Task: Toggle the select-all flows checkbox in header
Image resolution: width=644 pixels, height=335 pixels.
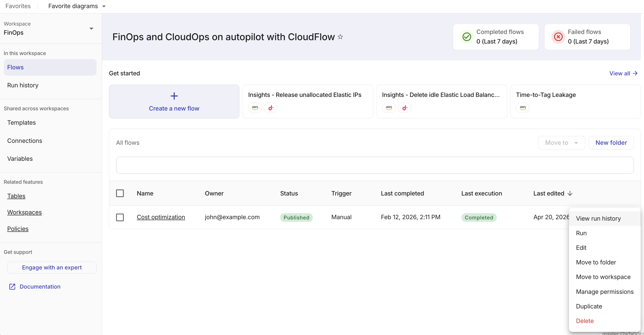Action: [x=120, y=193]
